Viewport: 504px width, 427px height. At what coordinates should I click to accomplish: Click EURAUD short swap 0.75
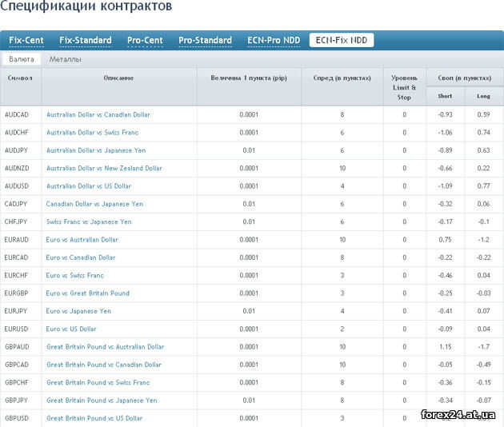tap(445, 240)
